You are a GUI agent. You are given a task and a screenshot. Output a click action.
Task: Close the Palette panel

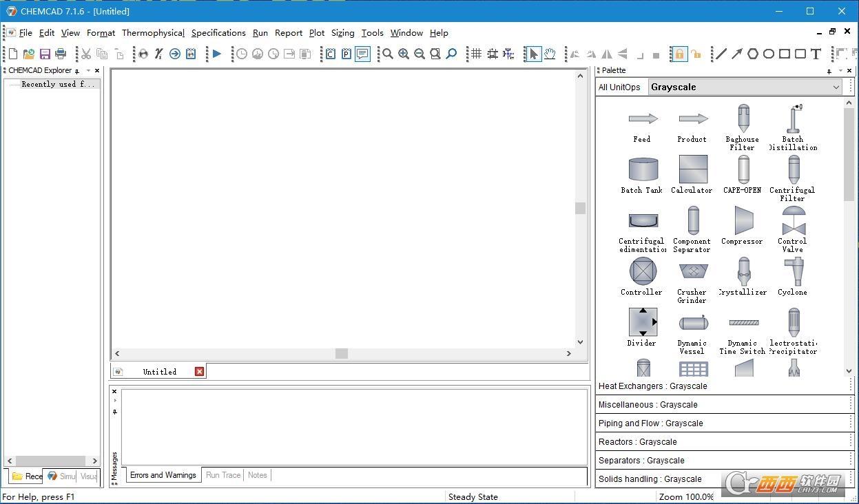point(849,71)
